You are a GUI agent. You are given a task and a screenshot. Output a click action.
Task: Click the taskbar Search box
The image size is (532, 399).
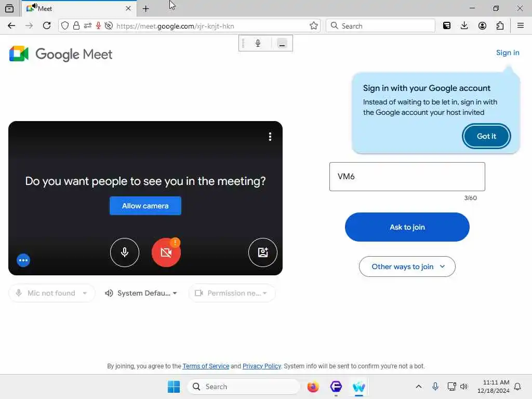[x=244, y=387]
